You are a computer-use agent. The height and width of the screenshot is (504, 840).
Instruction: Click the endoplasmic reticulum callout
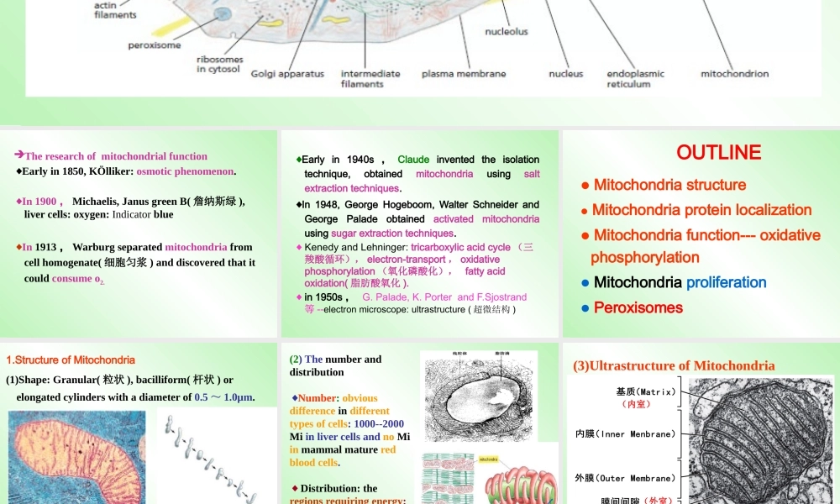[x=635, y=77]
